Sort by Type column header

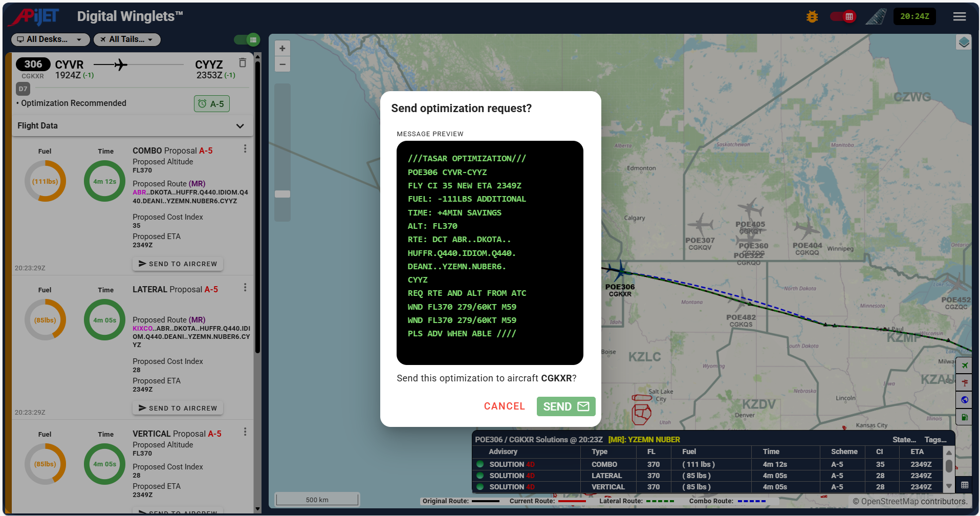(x=599, y=451)
